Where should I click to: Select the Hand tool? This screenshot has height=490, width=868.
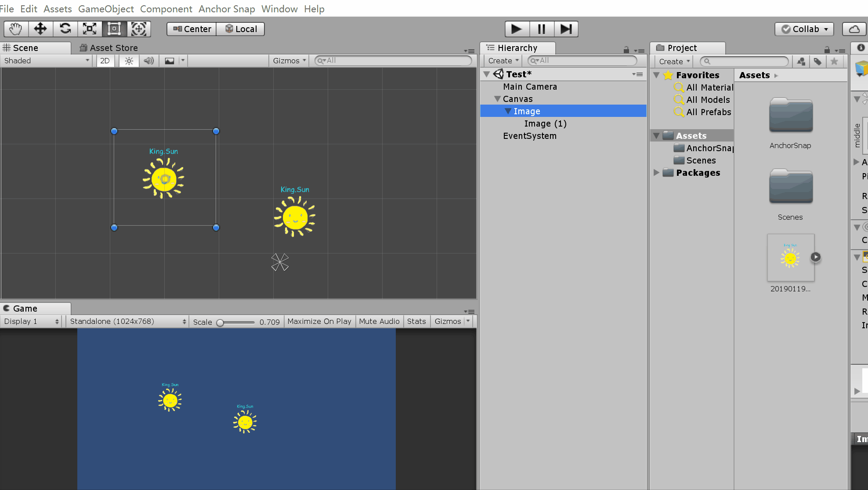16,29
